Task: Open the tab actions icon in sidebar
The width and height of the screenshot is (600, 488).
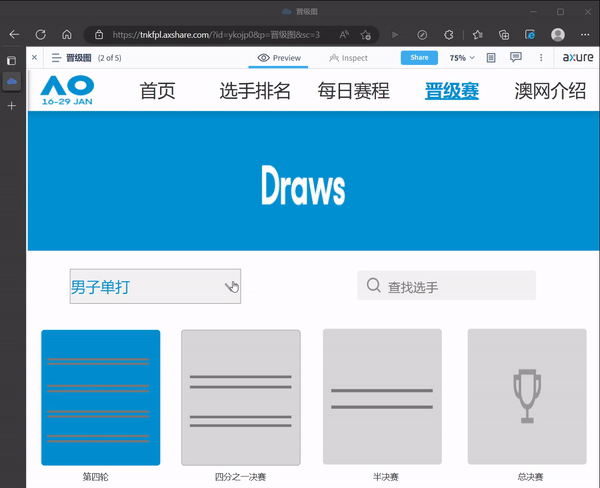Action: point(12,60)
